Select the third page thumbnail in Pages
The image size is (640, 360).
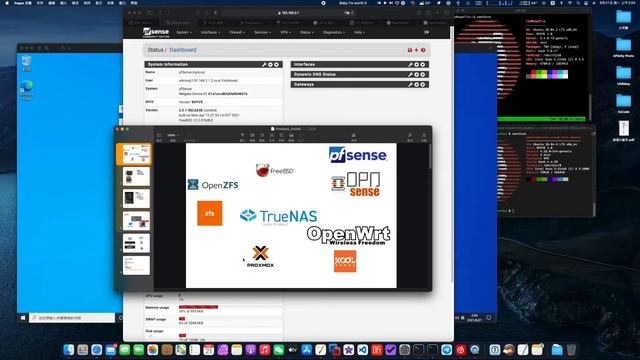[136, 198]
